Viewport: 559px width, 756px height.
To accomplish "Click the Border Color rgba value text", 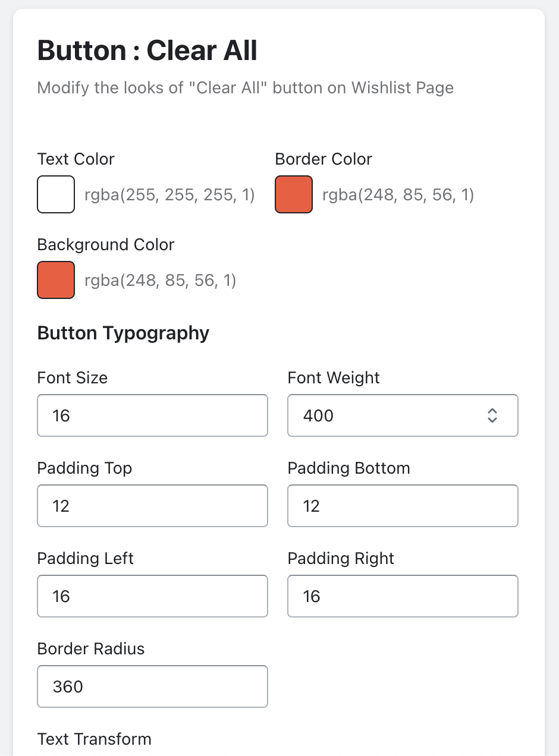I will click(398, 195).
